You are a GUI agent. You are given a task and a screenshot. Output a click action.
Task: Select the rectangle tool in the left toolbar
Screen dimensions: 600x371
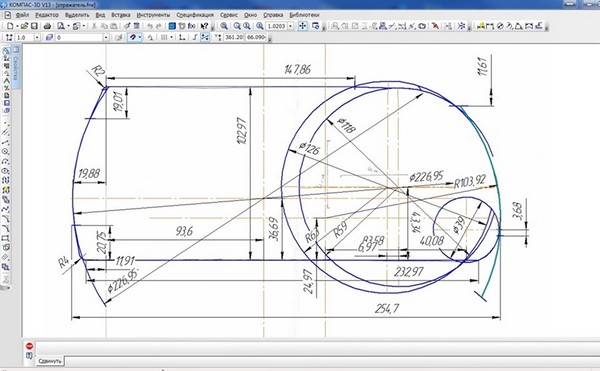click(x=6, y=238)
